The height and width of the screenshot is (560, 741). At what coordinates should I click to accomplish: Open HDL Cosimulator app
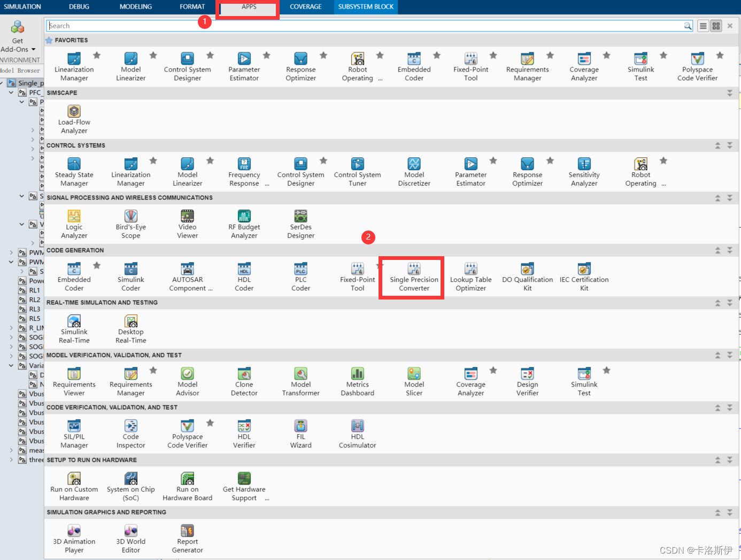click(357, 434)
